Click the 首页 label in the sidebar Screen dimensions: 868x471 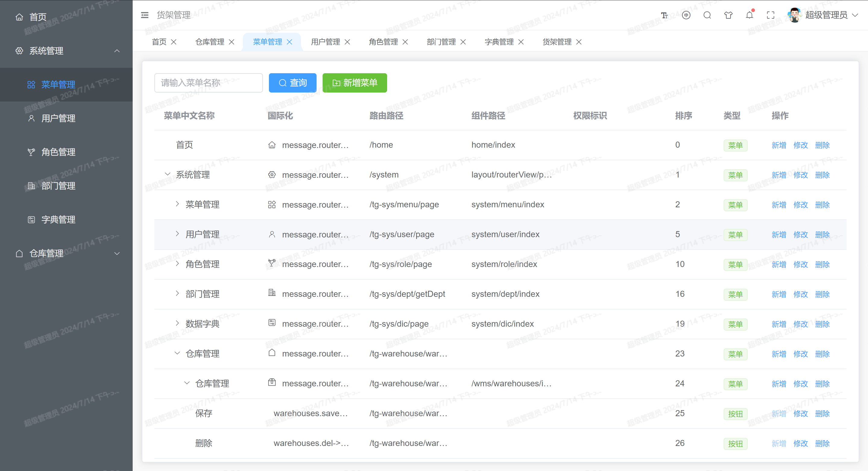pos(38,17)
